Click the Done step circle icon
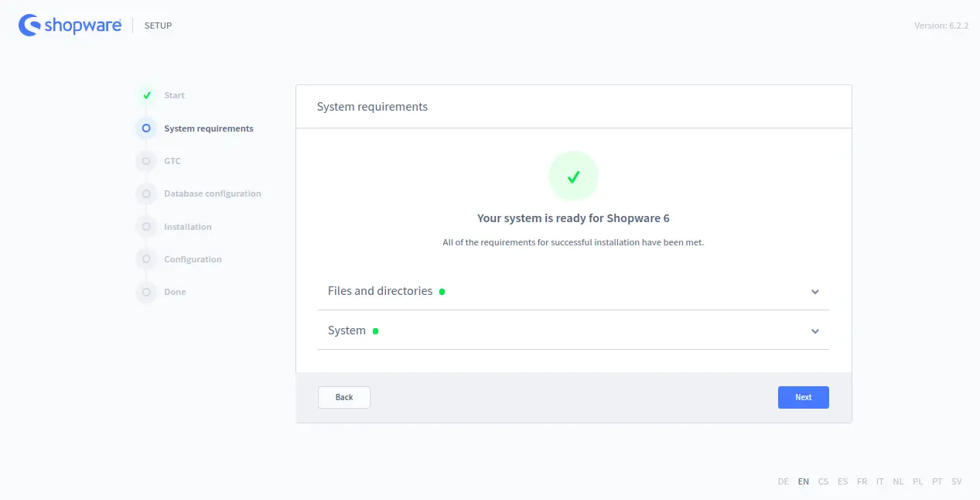The image size is (980, 500). (146, 292)
